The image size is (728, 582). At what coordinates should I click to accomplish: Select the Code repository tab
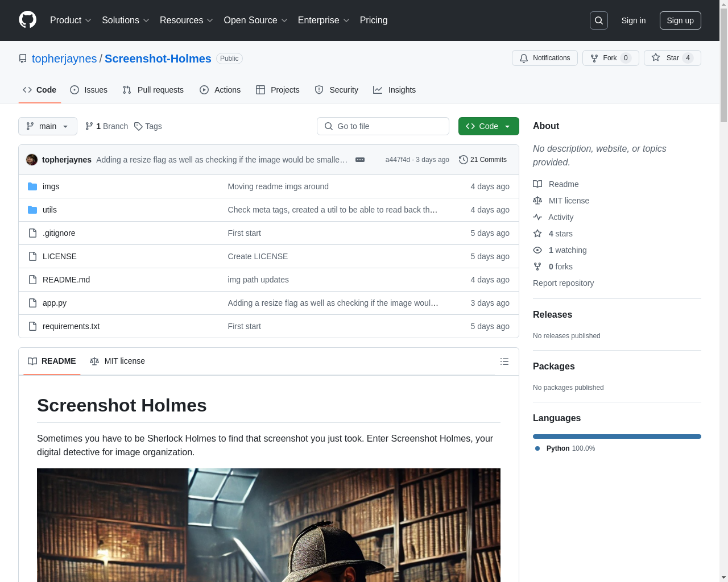click(x=40, y=90)
